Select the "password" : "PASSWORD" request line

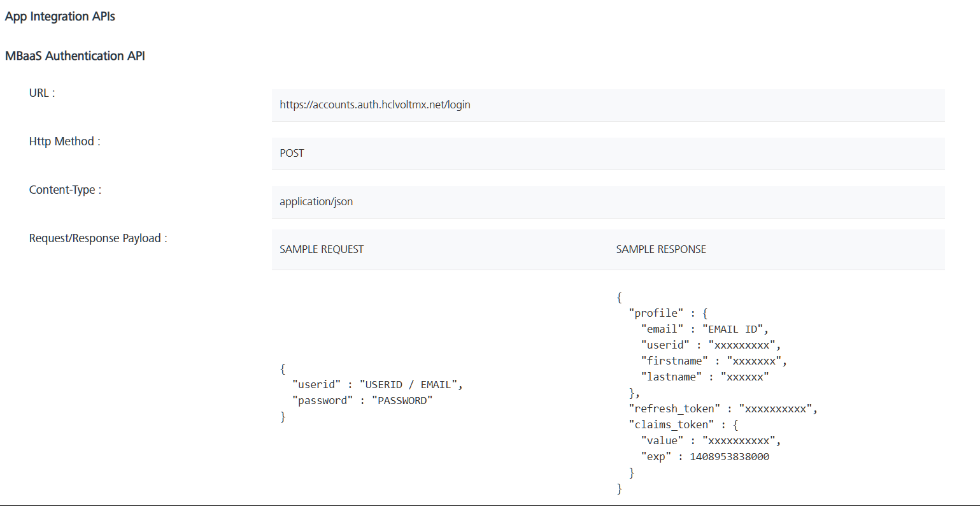point(362,401)
